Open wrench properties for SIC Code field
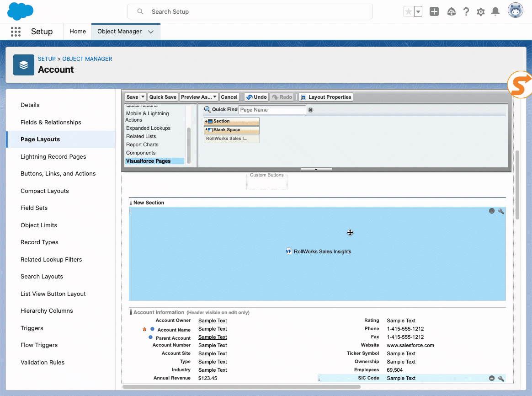The image size is (532, 396). (501, 379)
